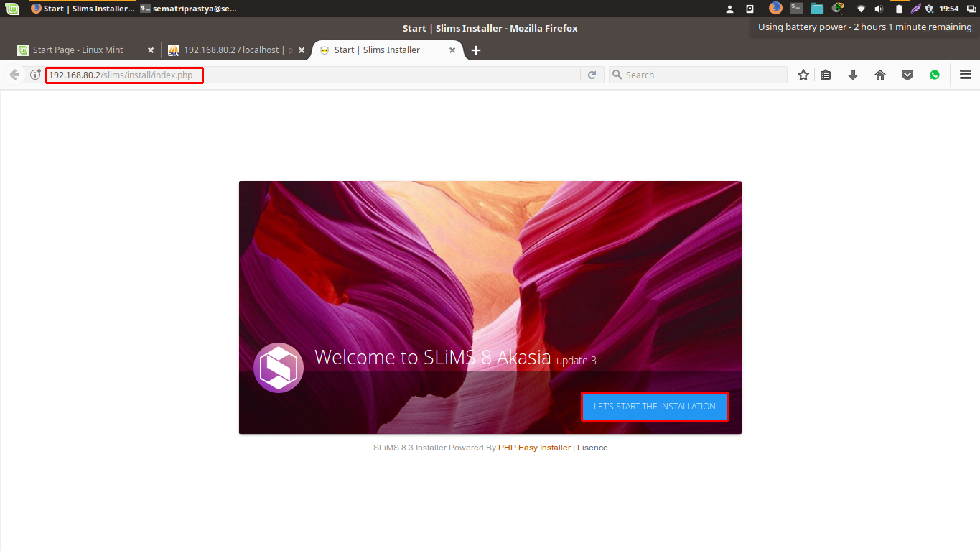Open the downloads arrow icon
Screen dimensions: 980x551
pos(853,75)
